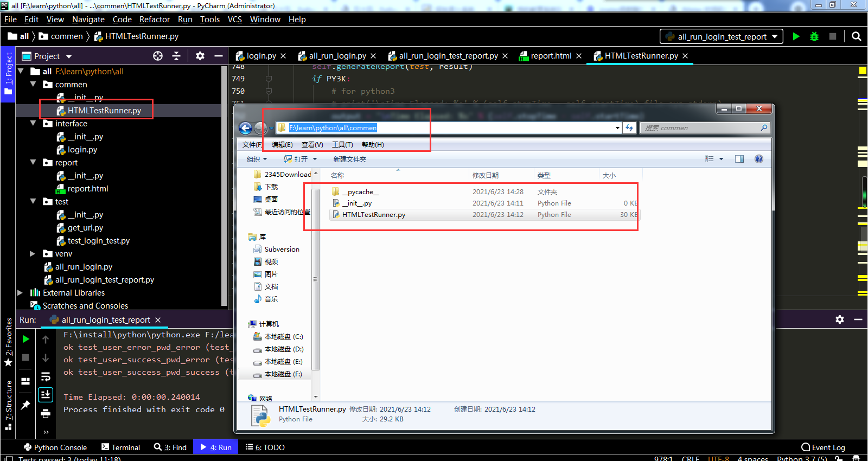868x461 pixels.
Task: Click the Explorer 打开 button
Action: [296, 159]
